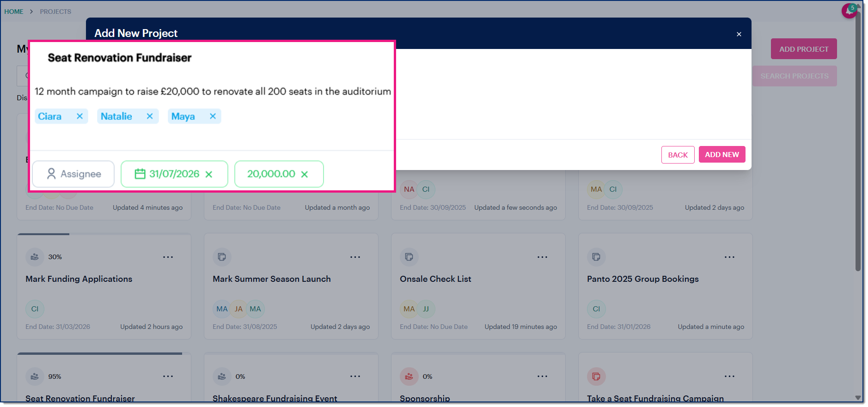
Task: Remove the Maya assignee tag
Action: pos(213,116)
